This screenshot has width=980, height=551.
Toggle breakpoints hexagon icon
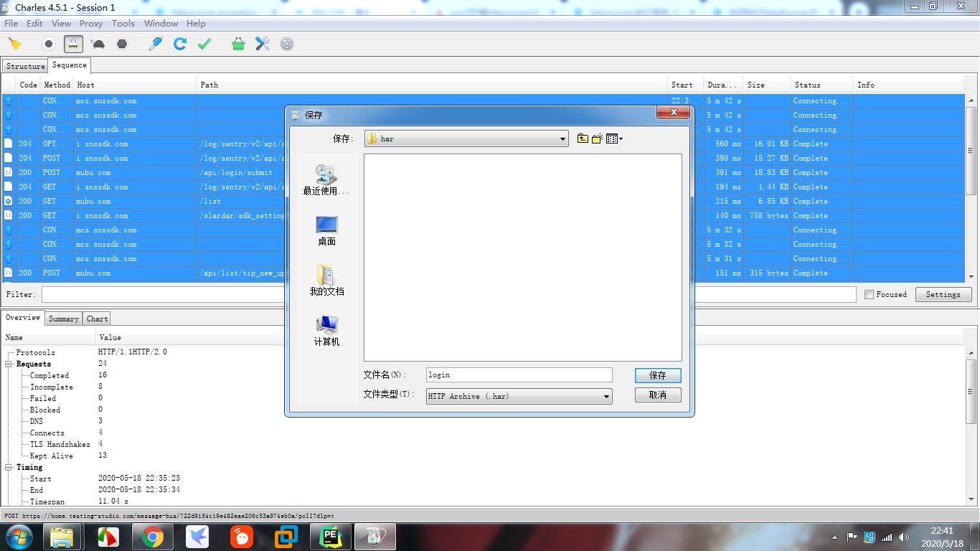click(122, 44)
